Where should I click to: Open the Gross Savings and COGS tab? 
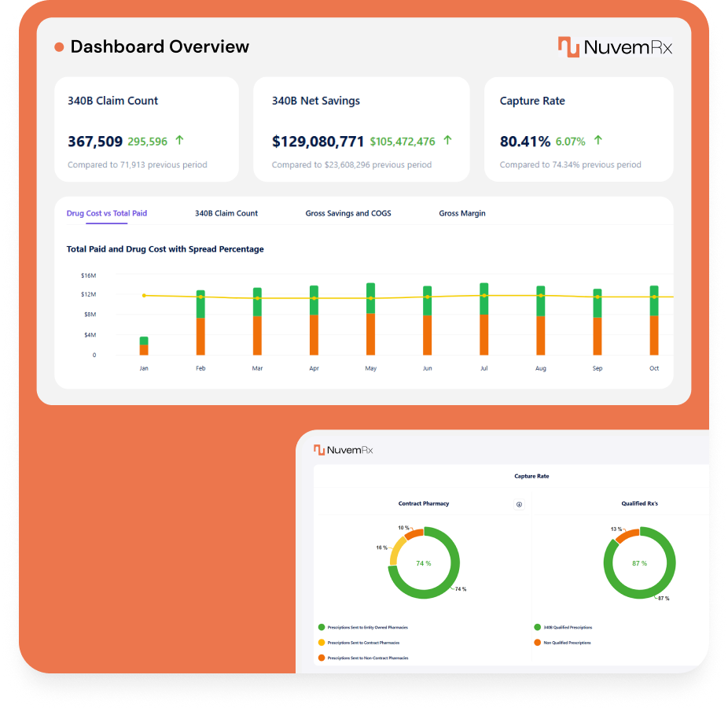click(348, 213)
